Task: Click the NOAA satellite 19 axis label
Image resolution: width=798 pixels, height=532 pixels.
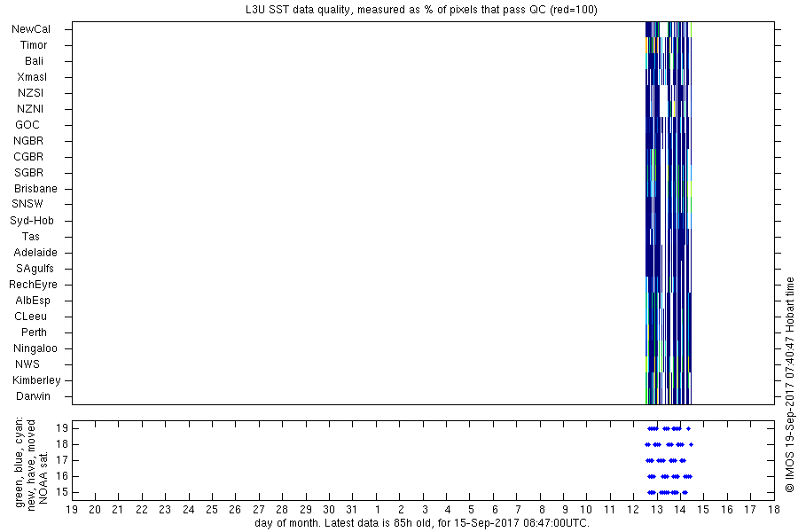Action: pos(62,428)
